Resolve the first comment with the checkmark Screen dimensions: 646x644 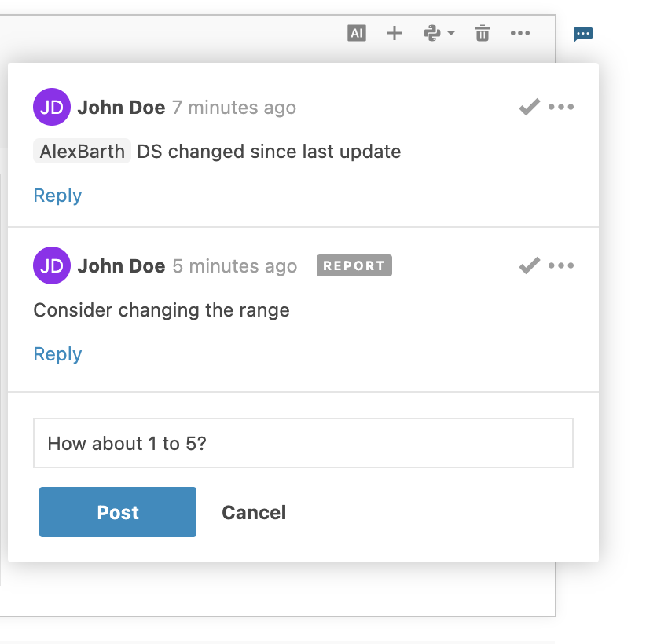[x=529, y=106]
